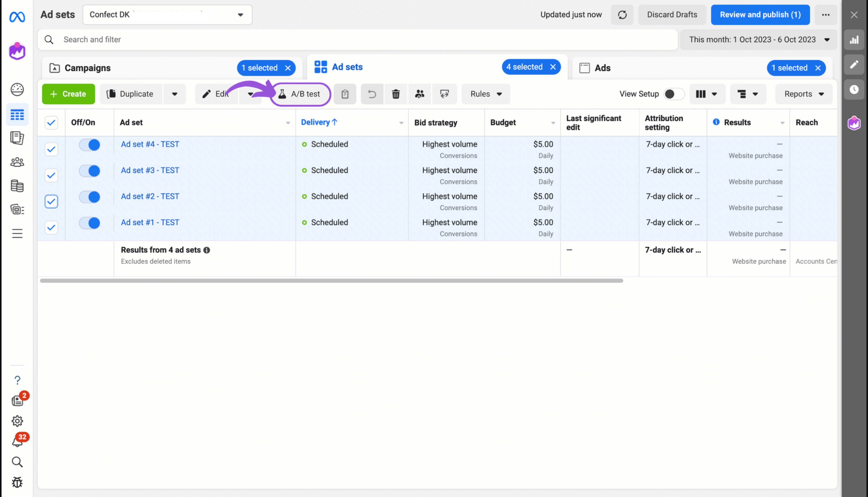Sort by the Delivery column header
The height and width of the screenshot is (497, 868).
[319, 122]
